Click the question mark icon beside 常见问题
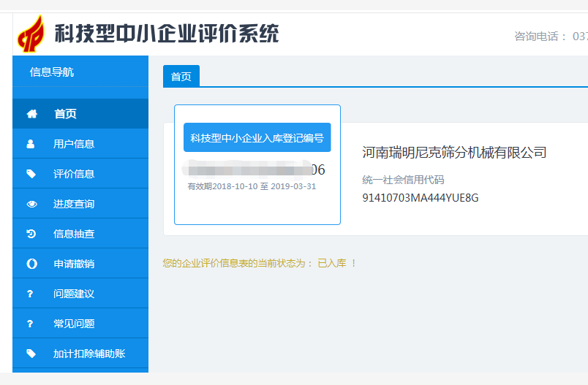Image resolution: width=588 pixels, height=385 pixels. [x=31, y=324]
